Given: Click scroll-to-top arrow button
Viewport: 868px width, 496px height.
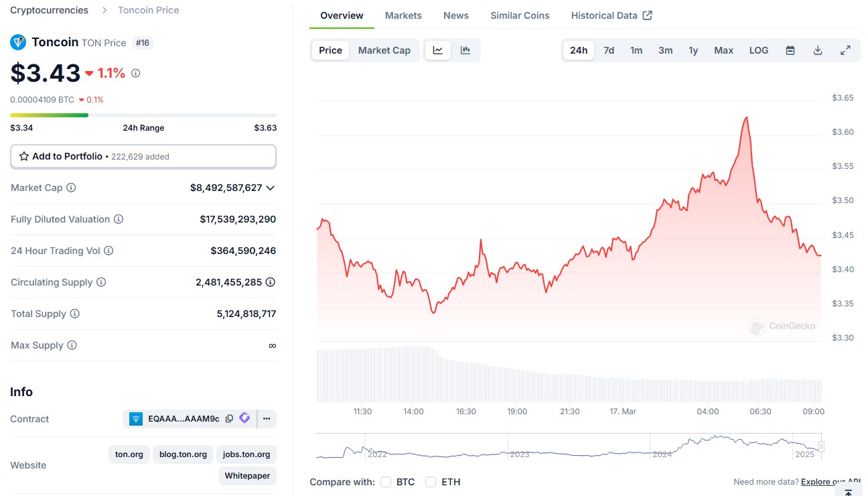Looking at the screenshot, I should click(849, 491).
